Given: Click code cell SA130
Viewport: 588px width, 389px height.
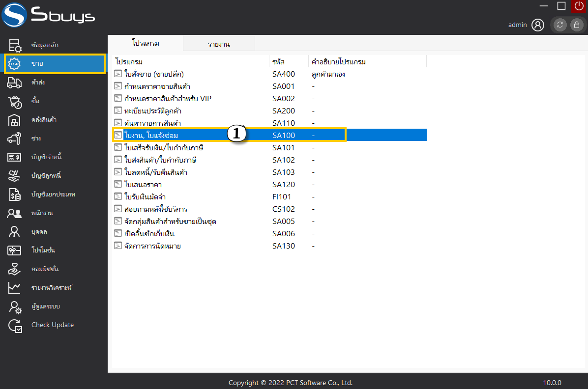Looking at the screenshot, I should tap(284, 246).
